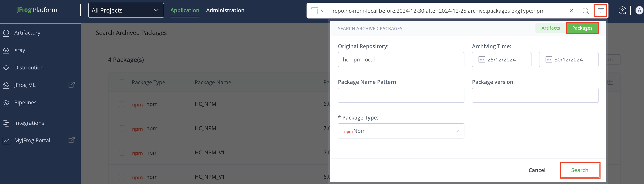
Task: Click the Original Repository input field
Action: (401, 60)
